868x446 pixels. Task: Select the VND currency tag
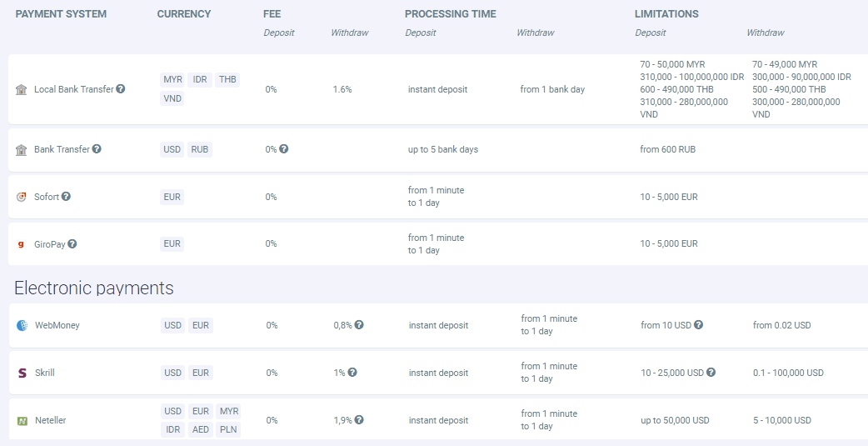[172, 98]
